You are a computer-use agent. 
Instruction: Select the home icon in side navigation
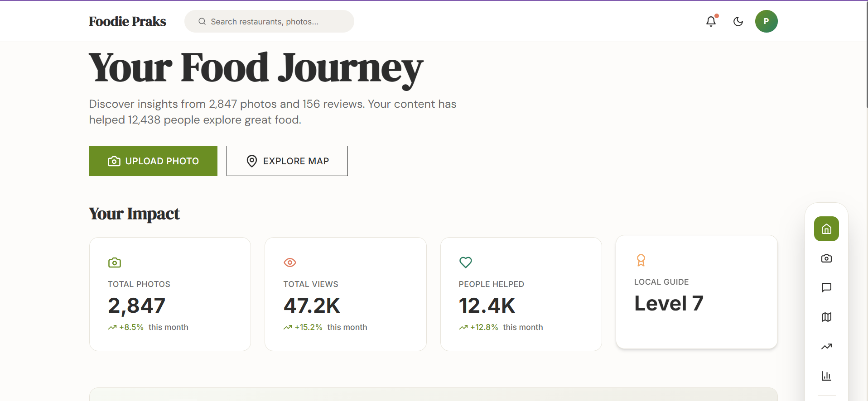826,229
